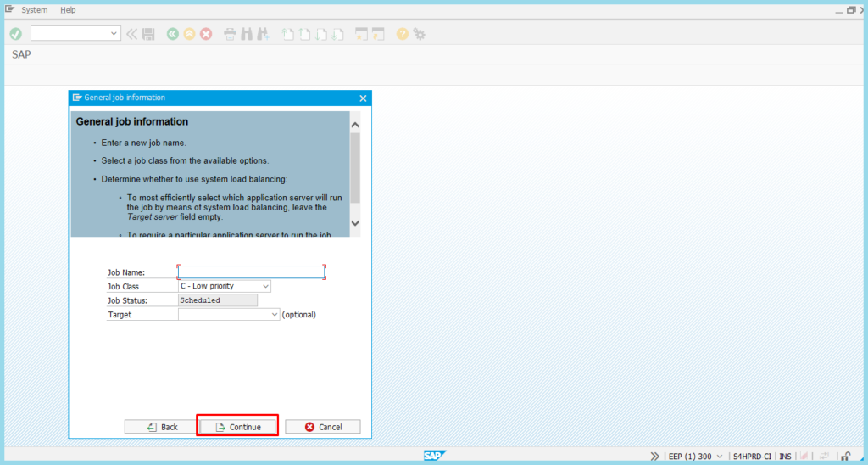Click the SAP logo in status bar
The width and height of the screenshot is (868, 465).
click(x=434, y=456)
